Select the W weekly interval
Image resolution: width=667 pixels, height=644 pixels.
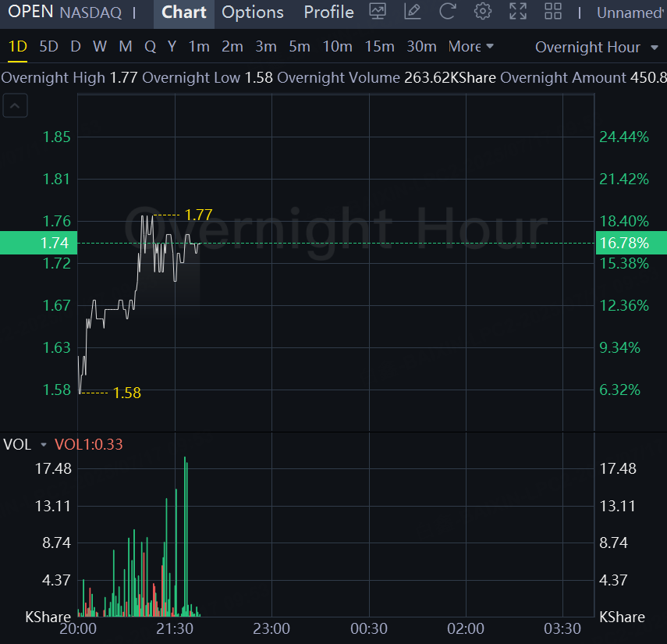click(100, 46)
